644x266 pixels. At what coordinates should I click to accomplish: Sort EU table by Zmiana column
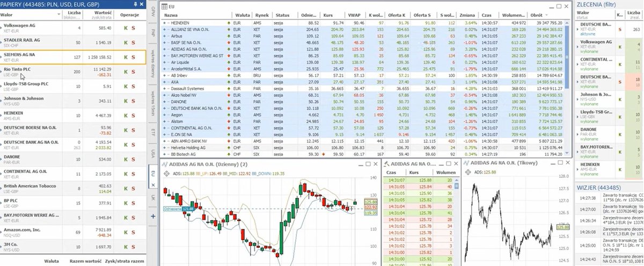469,15
